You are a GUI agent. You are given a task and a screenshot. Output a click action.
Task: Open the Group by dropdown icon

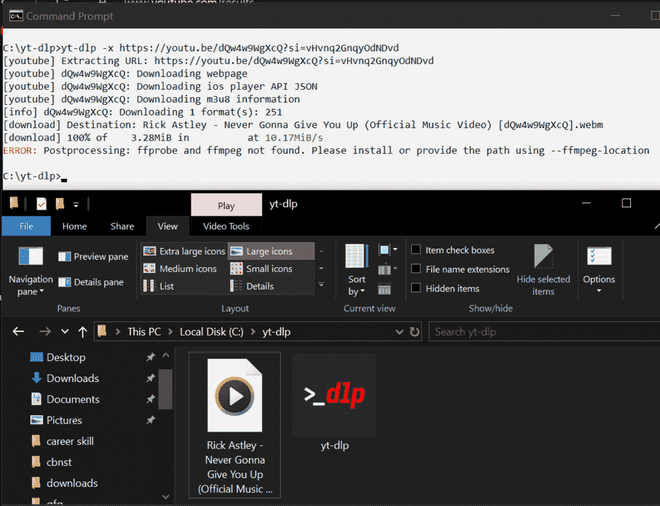[388, 250]
